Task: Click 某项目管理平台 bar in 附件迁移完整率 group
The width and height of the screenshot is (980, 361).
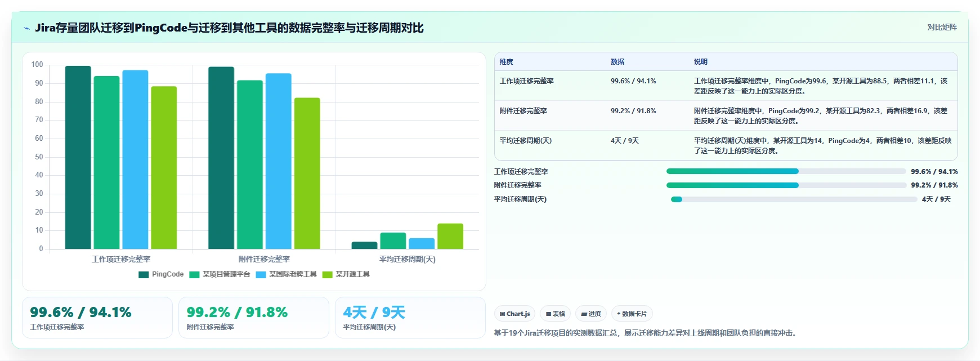Action: [x=250, y=164]
